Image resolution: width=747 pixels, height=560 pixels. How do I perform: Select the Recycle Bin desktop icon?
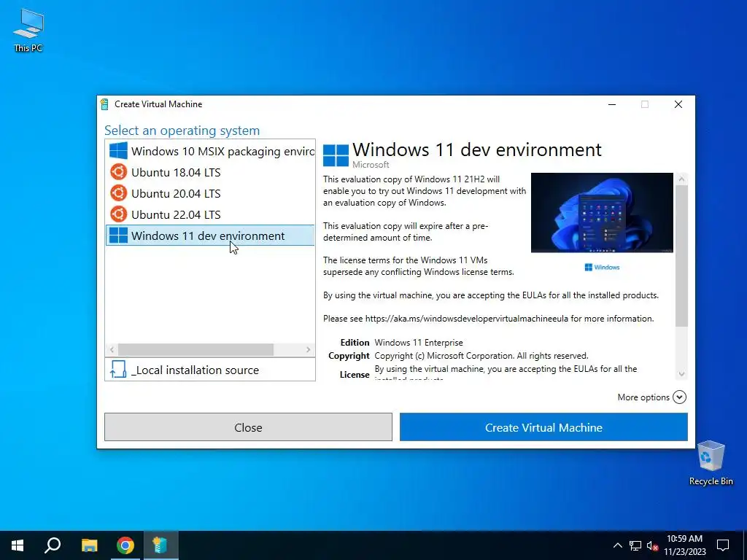[x=711, y=463]
